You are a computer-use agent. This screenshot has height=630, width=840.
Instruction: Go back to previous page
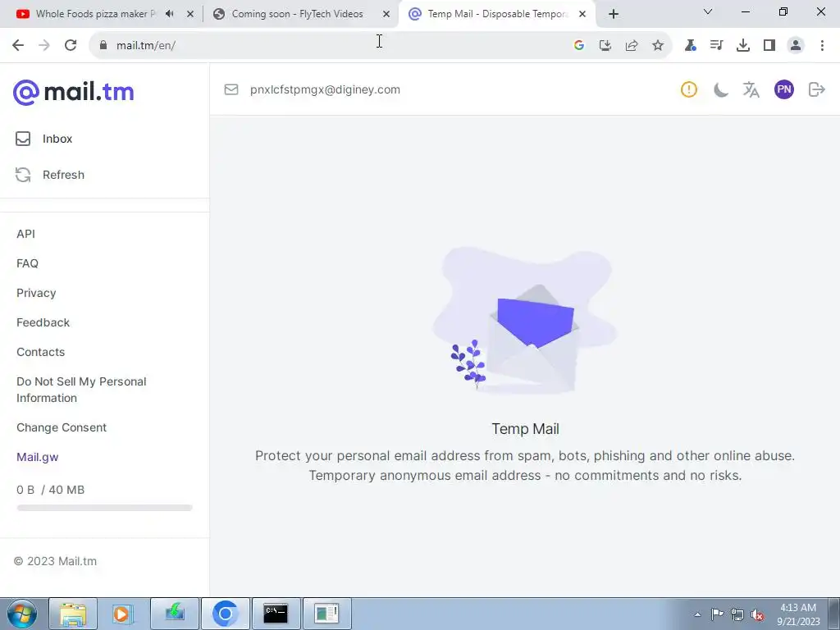click(18, 46)
